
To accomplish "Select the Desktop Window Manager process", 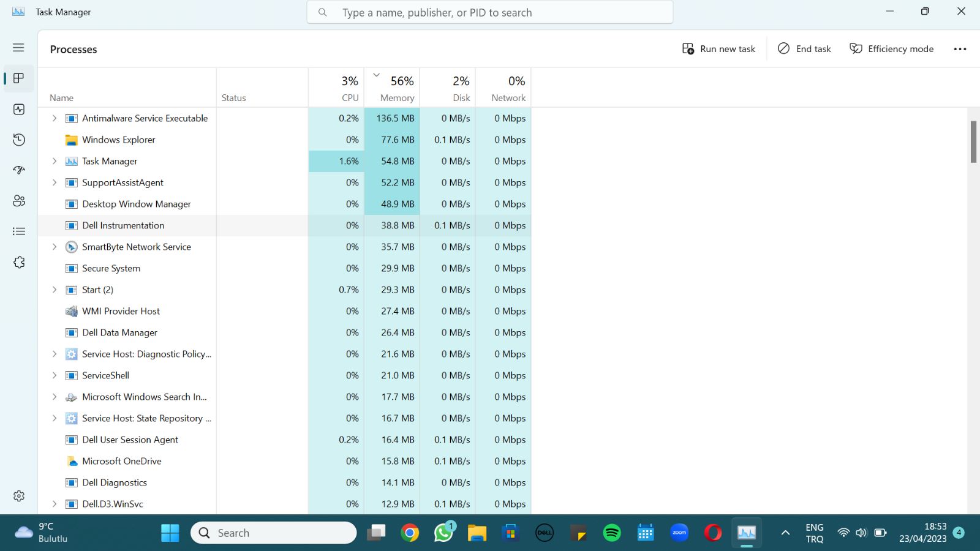I will 284,204.
